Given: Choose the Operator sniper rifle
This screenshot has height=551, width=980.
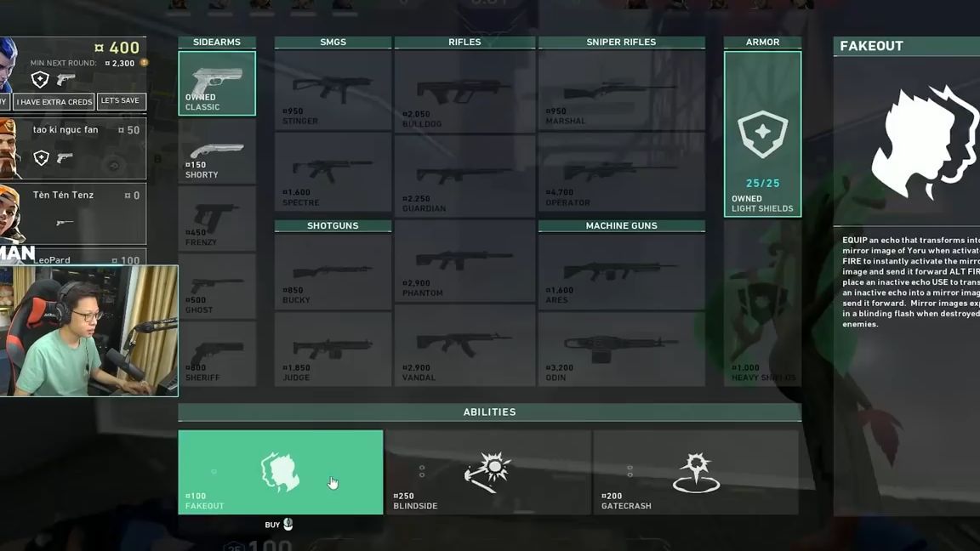Looking at the screenshot, I should point(621,173).
